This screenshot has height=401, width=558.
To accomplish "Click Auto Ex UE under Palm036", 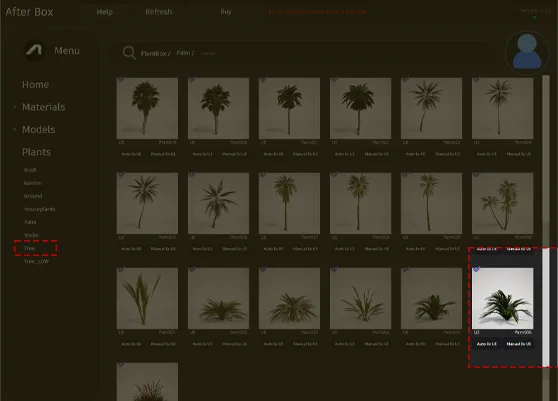I will click(x=486, y=344).
